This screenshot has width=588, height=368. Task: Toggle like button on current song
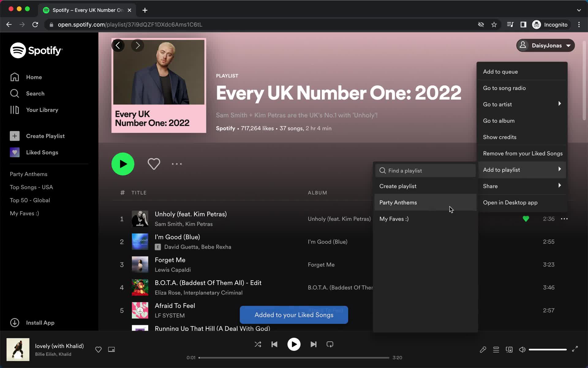[98, 349]
